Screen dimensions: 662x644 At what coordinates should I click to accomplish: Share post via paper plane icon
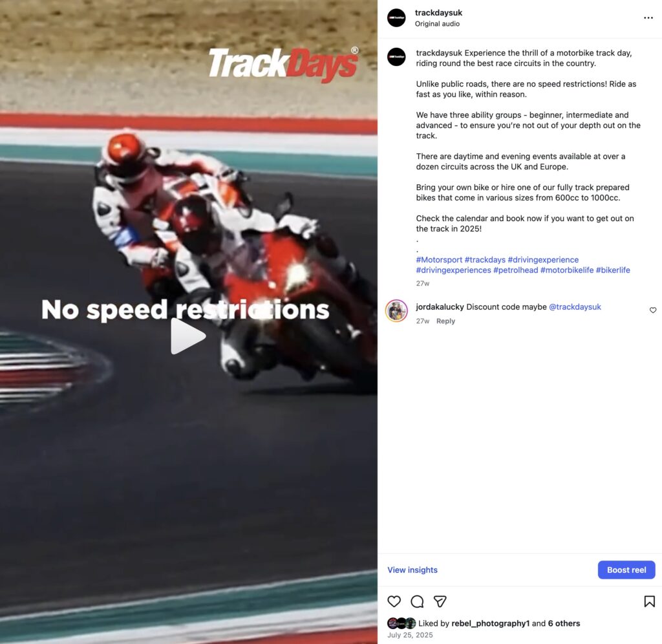(440, 601)
